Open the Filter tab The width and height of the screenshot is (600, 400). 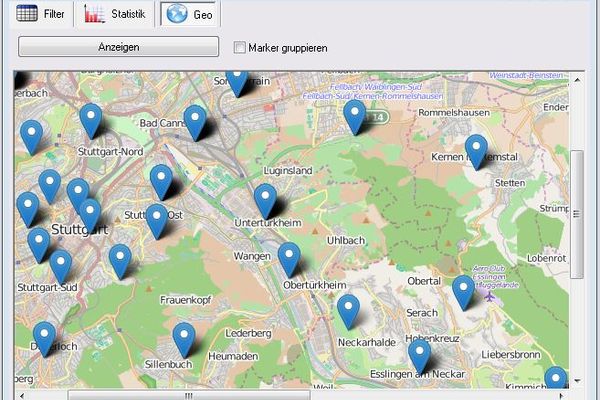pyautogui.click(x=41, y=14)
